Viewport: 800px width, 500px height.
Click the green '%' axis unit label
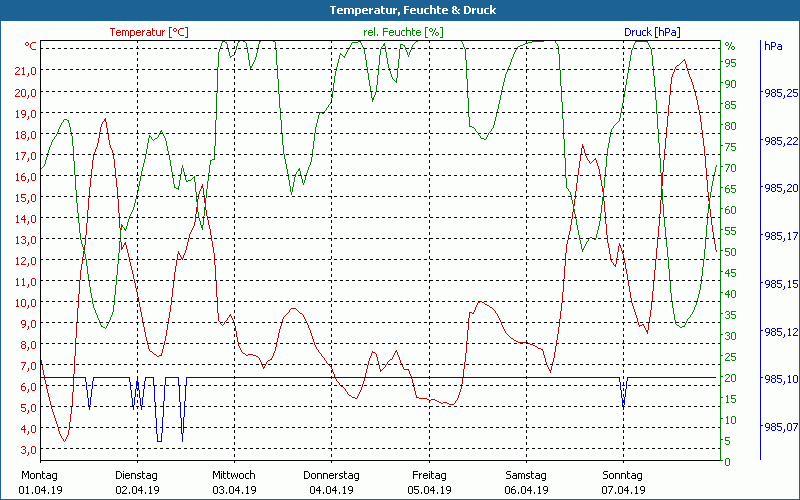pyautogui.click(x=730, y=46)
